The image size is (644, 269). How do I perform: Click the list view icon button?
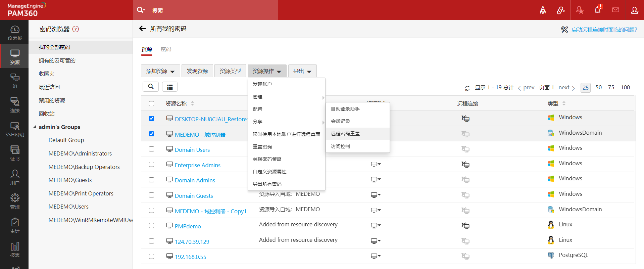[x=170, y=87]
